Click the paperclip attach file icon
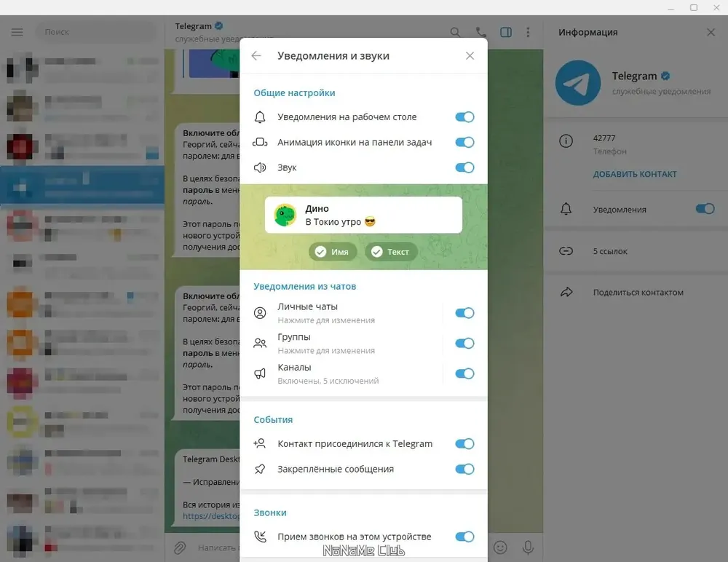Viewport: 728px width, 562px height. click(179, 547)
